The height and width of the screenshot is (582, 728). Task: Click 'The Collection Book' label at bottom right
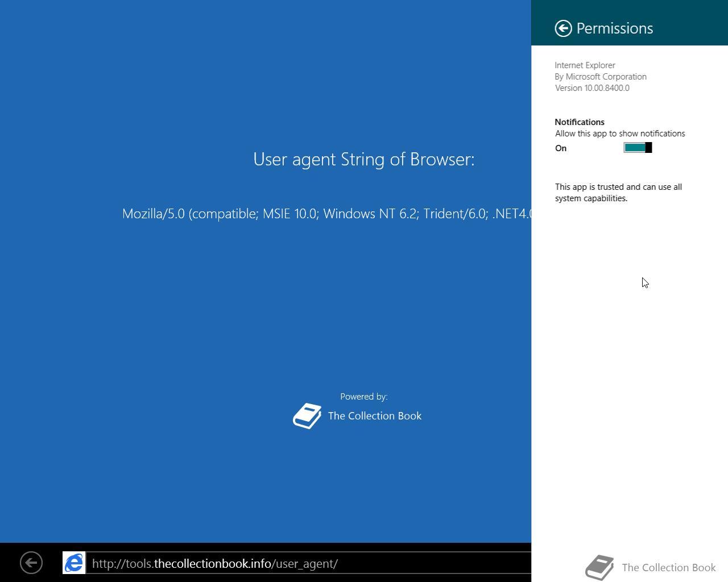(x=668, y=567)
